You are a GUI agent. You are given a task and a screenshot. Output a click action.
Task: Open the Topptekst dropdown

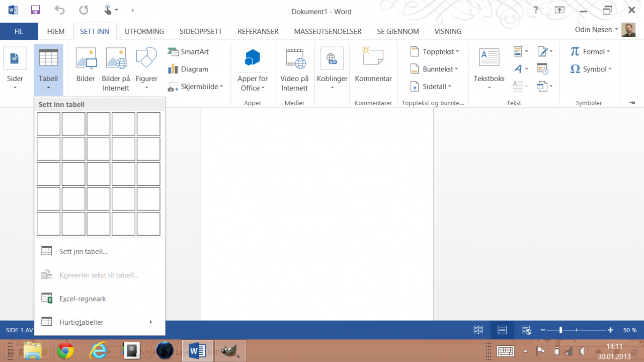(435, 51)
